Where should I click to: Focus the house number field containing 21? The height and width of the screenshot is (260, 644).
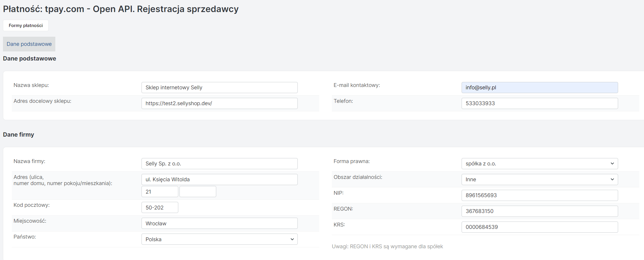(x=159, y=192)
